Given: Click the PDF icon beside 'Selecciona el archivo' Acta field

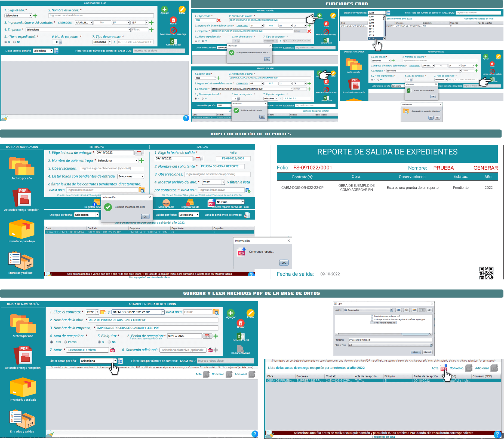Looking at the screenshot, I should [x=113, y=350].
